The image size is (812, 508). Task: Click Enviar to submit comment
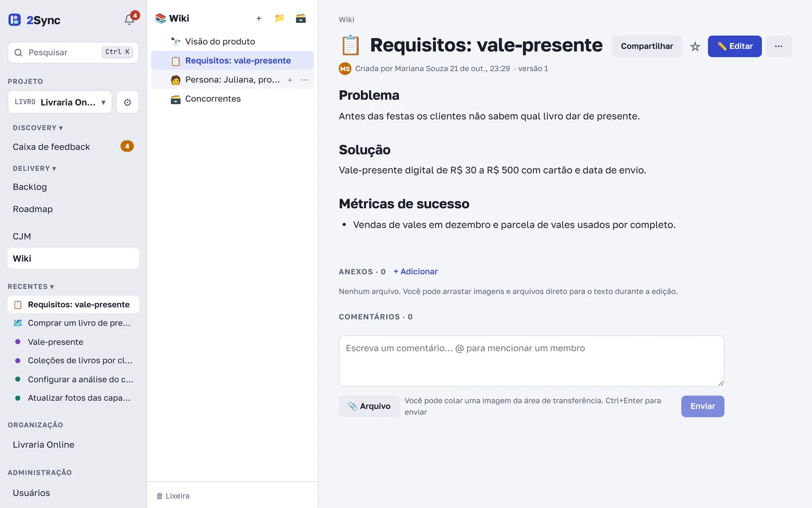coord(702,406)
